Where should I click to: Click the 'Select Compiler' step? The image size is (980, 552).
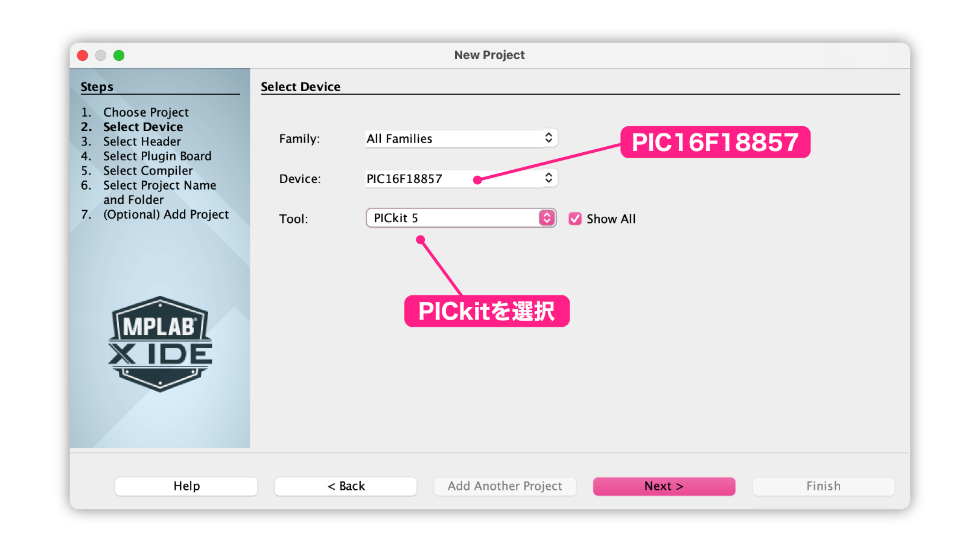tap(148, 171)
